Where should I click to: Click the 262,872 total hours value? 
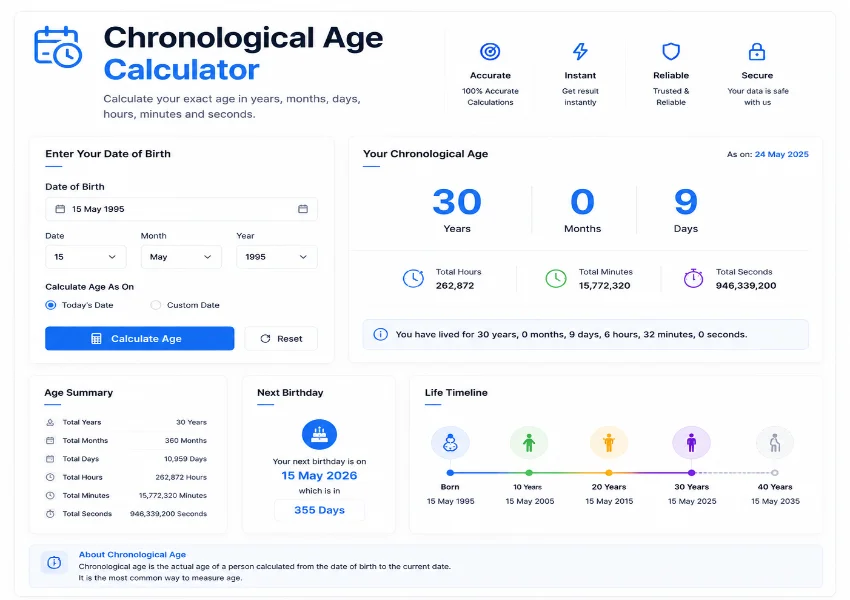(455, 286)
